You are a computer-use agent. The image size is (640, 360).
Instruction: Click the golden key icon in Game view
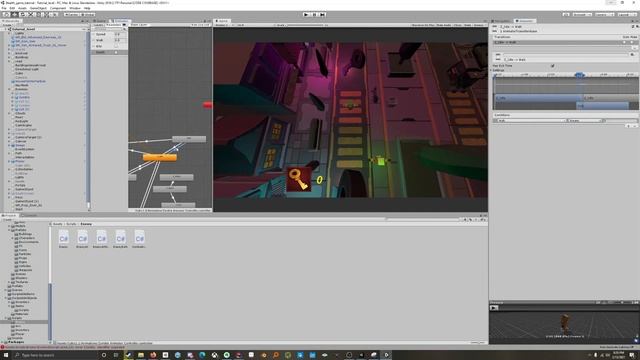(x=299, y=179)
